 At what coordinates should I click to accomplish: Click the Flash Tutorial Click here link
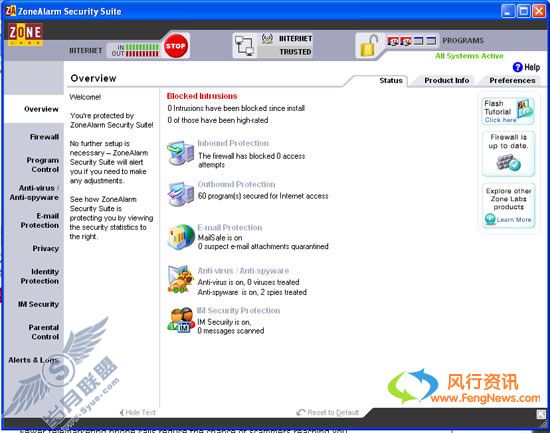tap(501, 120)
